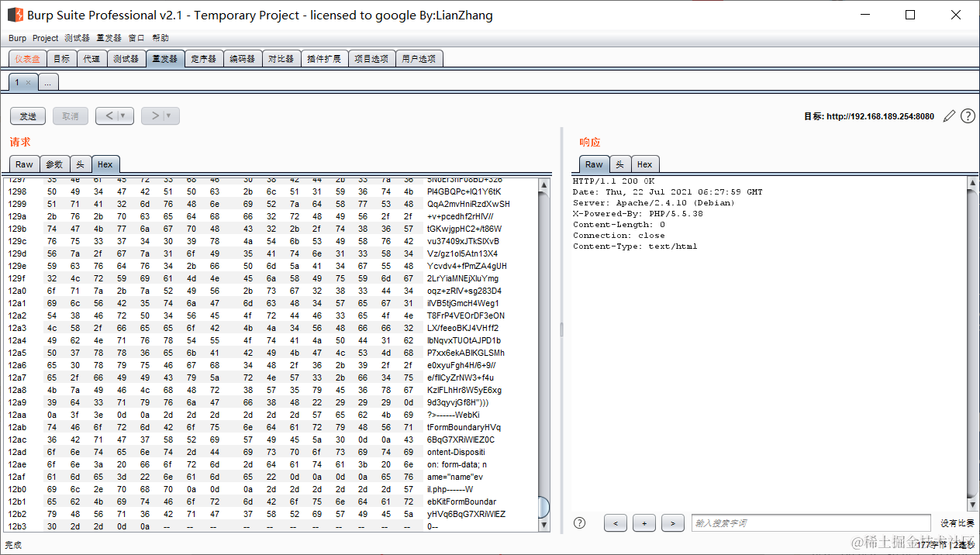Click the previous match < button
Screen dimensions: 980x555
tap(616, 523)
